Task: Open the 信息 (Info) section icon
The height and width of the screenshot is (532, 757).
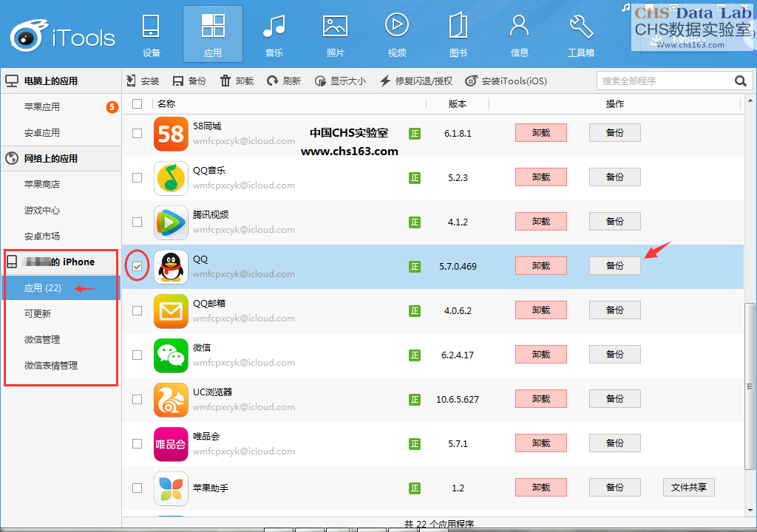Action: (520, 35)
